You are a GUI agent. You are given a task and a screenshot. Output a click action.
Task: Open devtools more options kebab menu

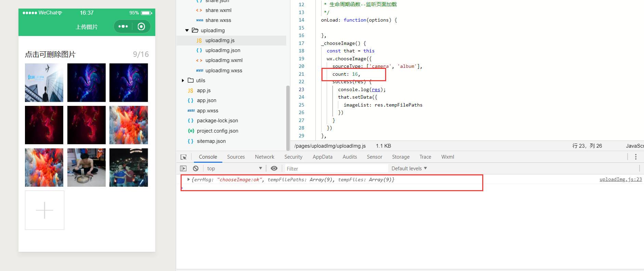636,157
